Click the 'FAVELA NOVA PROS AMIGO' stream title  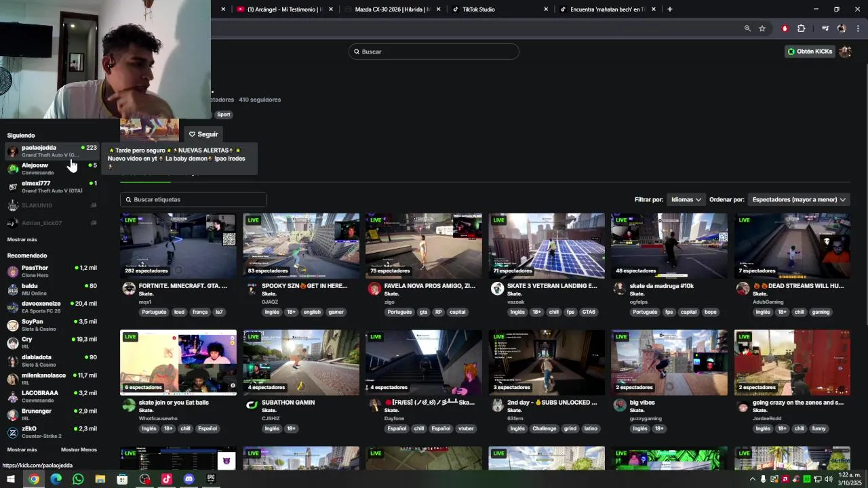[430, 286]
